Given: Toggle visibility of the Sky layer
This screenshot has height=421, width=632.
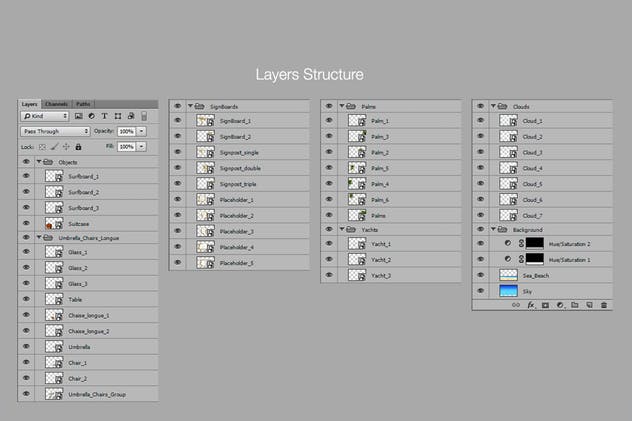Looking at the screenshot, I should coord(481,290).
